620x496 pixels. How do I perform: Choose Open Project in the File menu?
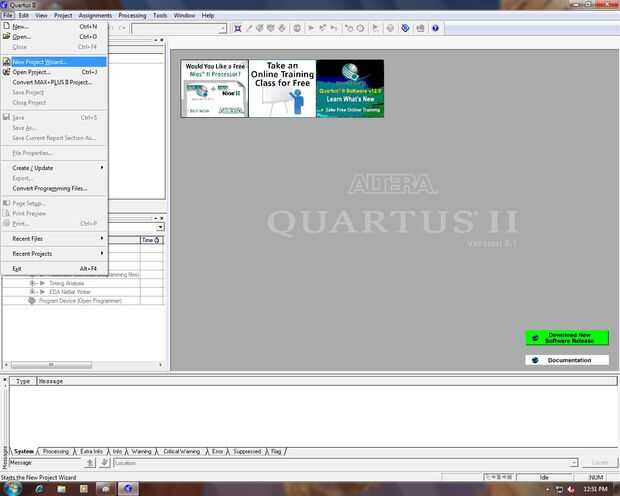(55, 72)
